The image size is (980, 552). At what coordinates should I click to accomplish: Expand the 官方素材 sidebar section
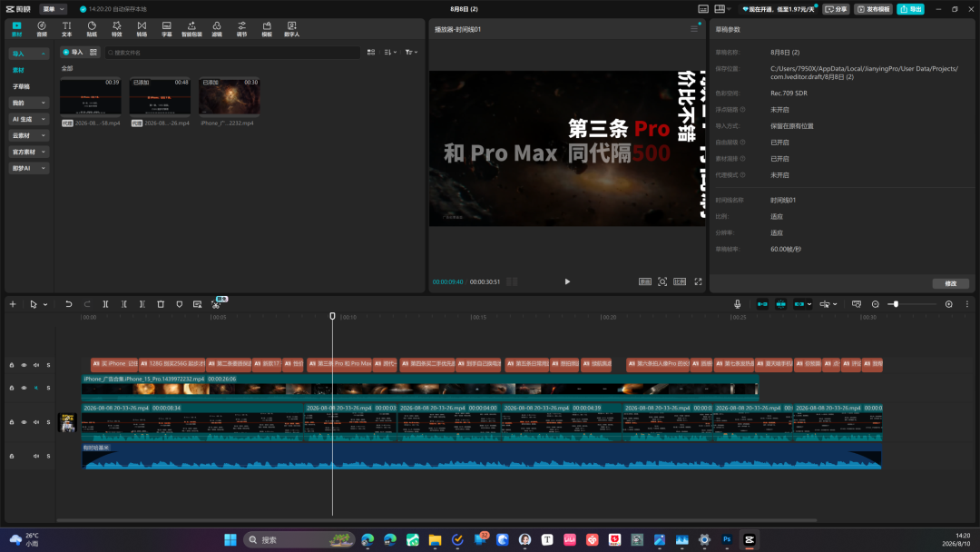point(29,152)
